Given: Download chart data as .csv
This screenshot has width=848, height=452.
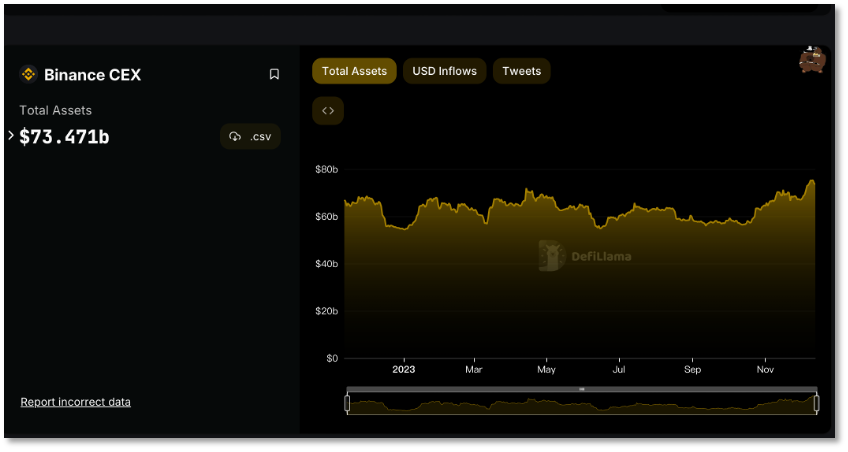Looking at the screenshot, I should [250, 137].
